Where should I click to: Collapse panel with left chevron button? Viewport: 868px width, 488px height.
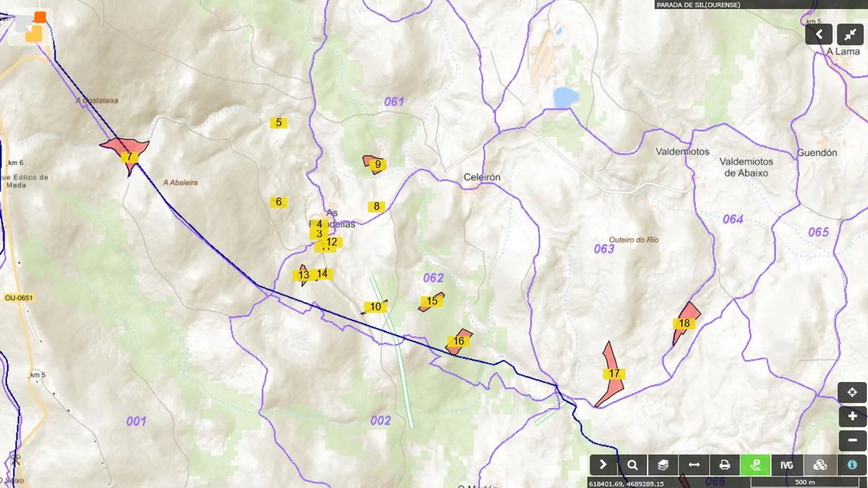[819, 34]
